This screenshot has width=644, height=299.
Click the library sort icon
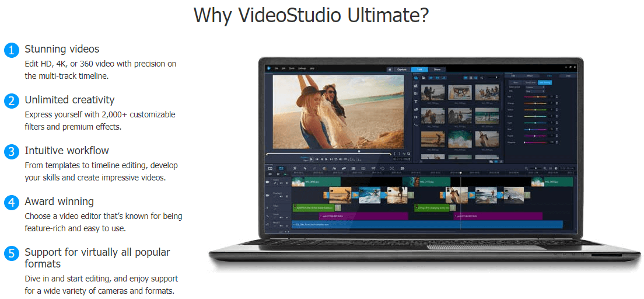[482, 78]
